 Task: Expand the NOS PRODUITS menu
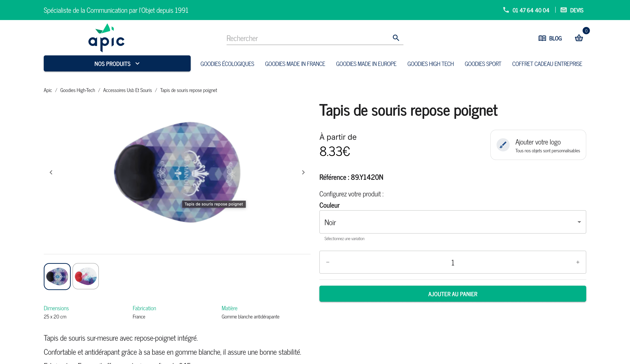(117, 64)
